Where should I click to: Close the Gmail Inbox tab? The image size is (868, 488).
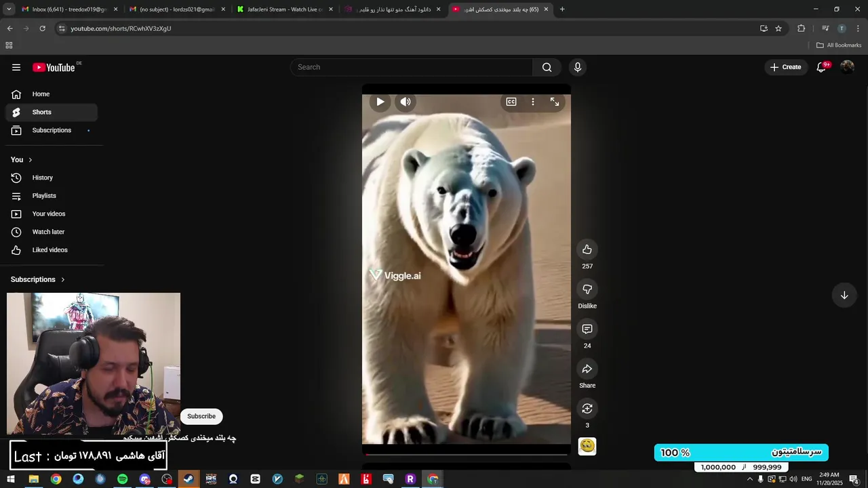[x=115, y=9]
